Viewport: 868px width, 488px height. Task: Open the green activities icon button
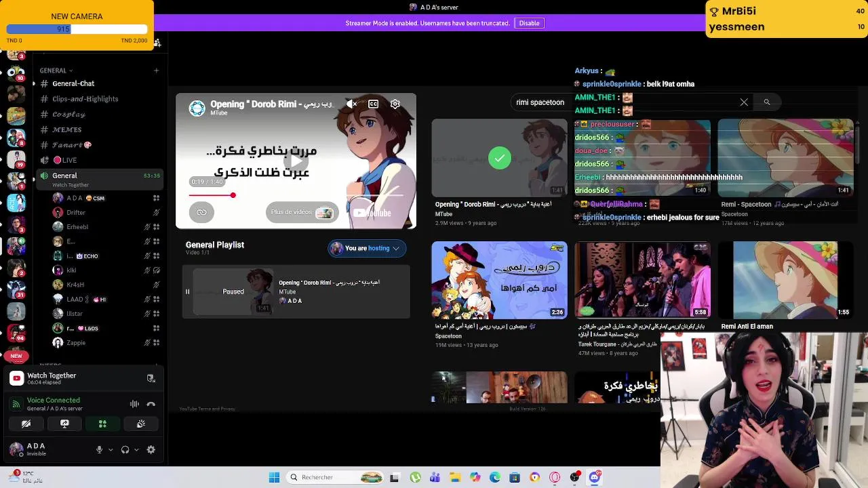102,424
